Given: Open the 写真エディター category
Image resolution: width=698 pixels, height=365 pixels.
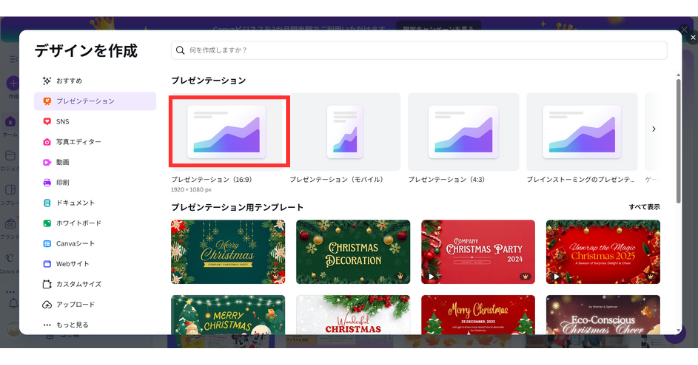Looking at the screenshot, I should 95,142.
